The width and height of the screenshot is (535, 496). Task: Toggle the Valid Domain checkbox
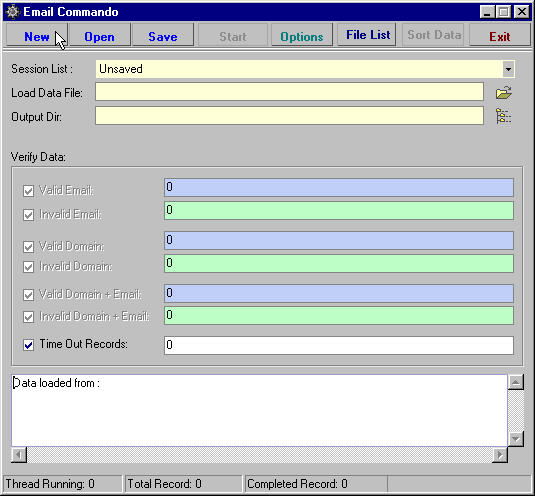click(28, 247)
